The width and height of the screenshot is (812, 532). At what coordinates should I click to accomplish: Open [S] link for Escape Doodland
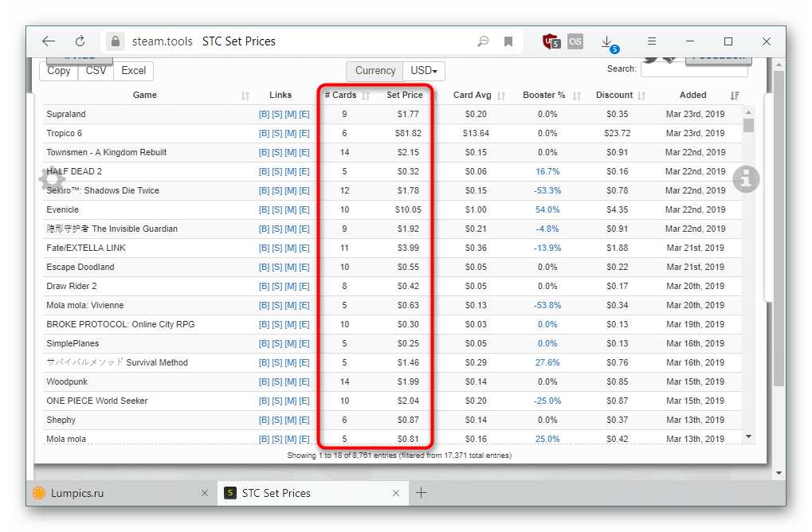click(277, 268)
